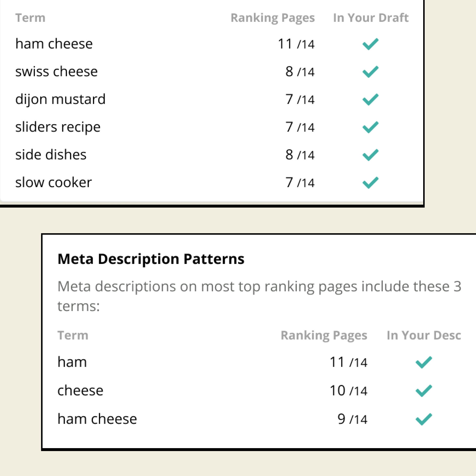This screenshot has width=476, height=476.
Task: Click the checkmark beside swiss cheese
Action: coord(370,72)
